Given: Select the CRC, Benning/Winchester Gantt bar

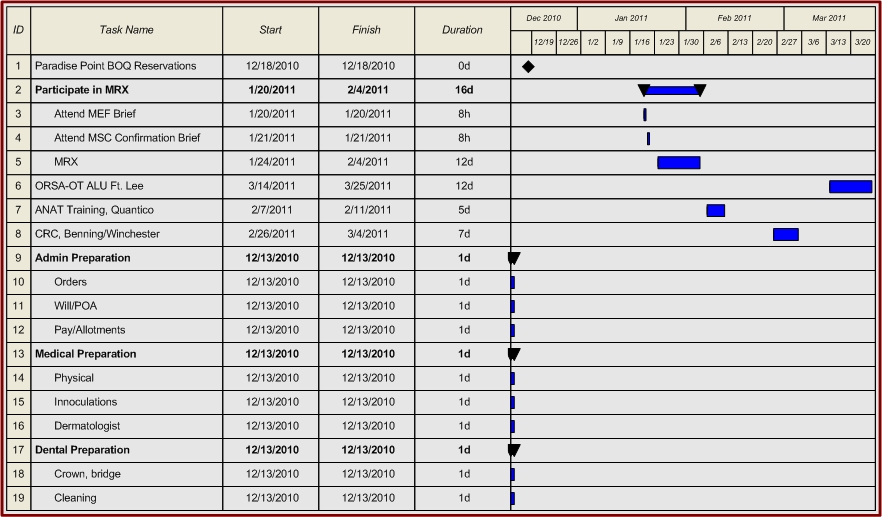Looking at the screenshot, I should click(785, 234).
